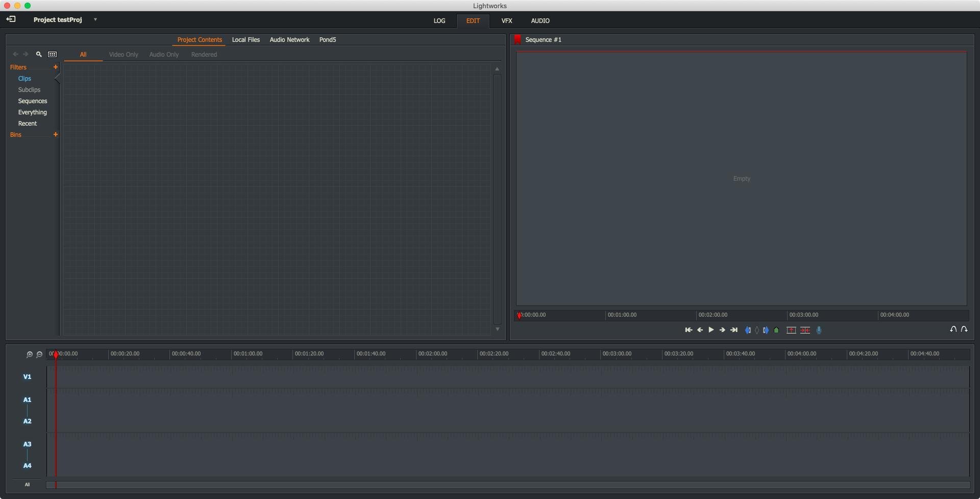Image resolution: width=980 pixels, height=499 pixels.
Task: Click the red delete section icon
Action: tap(805, 330)
